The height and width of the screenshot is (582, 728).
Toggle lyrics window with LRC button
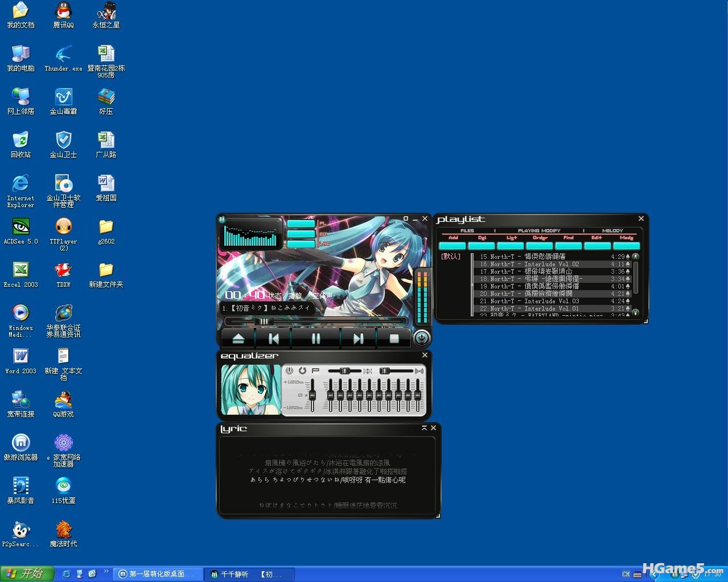tap(302, 244)
